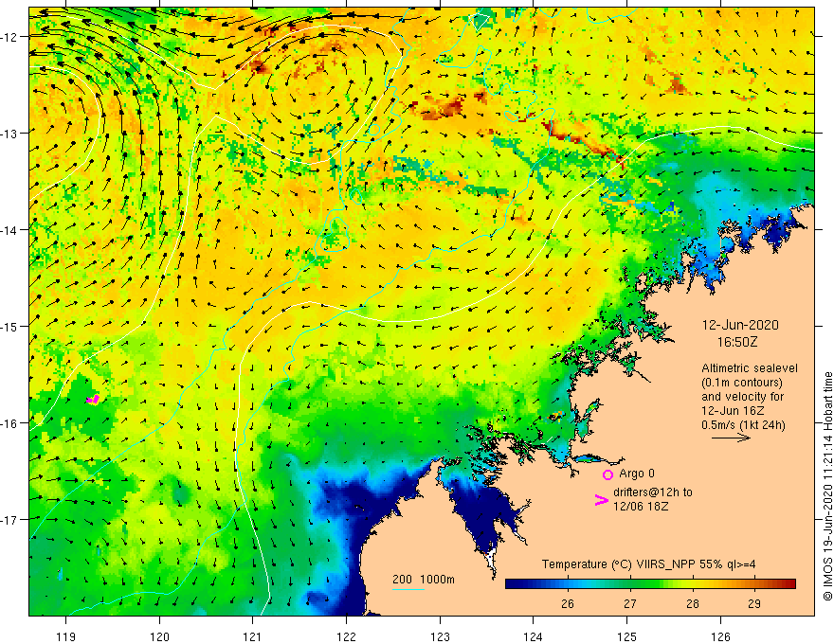Click the 'Argo 0' legend label

637,474
